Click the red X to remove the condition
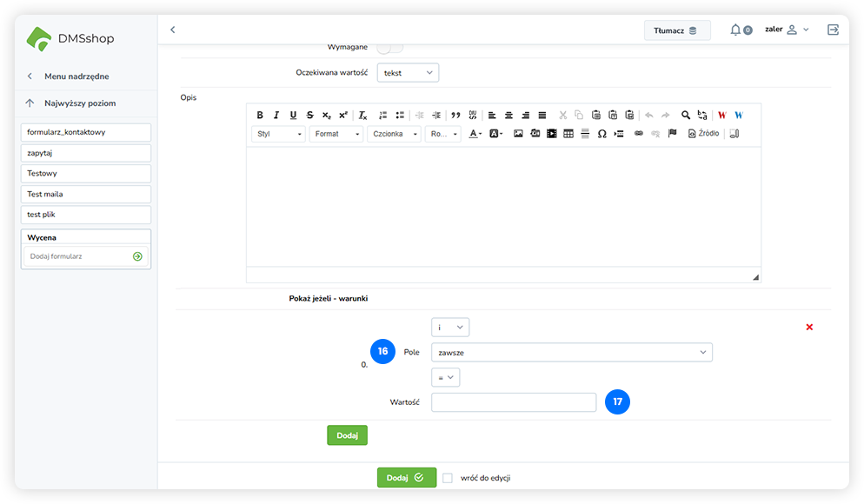The image size is (864, 504). [x=809, y=327]
